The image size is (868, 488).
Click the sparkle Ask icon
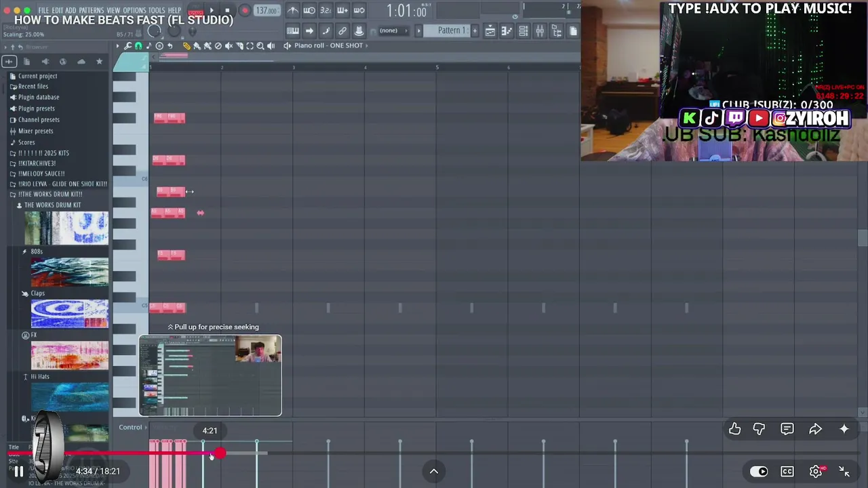[844, 429]
